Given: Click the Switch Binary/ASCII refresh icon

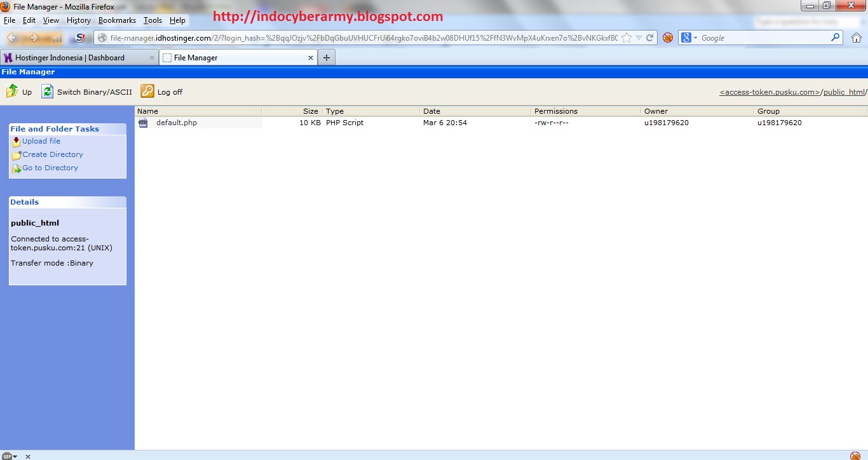Looking at the screenshot, I should pyautogui.click(x=48, y=91).
